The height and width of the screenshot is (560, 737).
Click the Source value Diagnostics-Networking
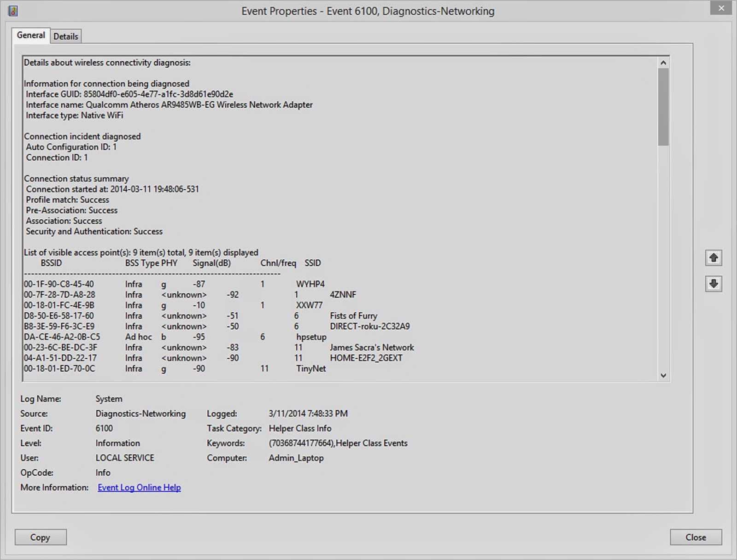140,414
